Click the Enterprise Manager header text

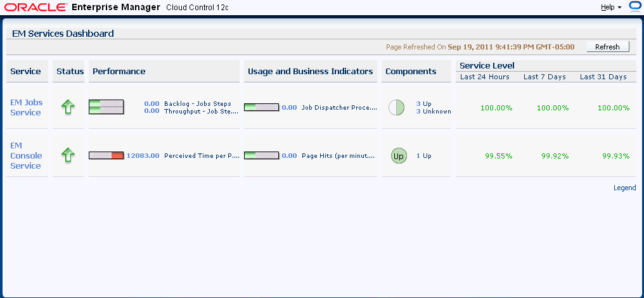[116, 8]
